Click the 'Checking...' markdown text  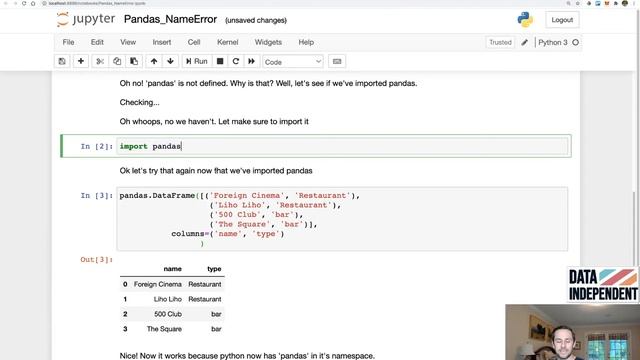click(140, 102)
